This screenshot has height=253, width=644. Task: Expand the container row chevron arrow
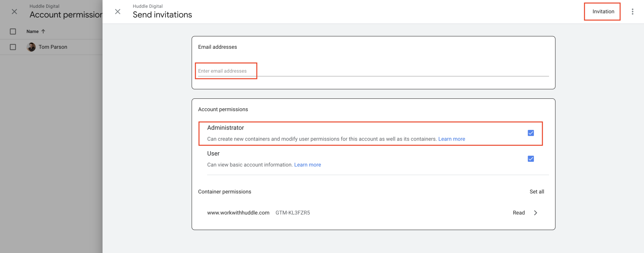(x=536, y=213)
